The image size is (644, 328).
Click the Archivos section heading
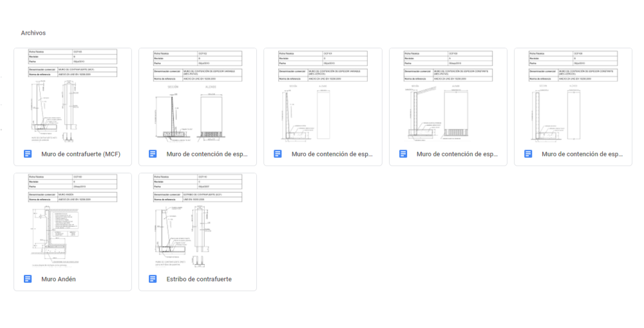click(33, 33)
